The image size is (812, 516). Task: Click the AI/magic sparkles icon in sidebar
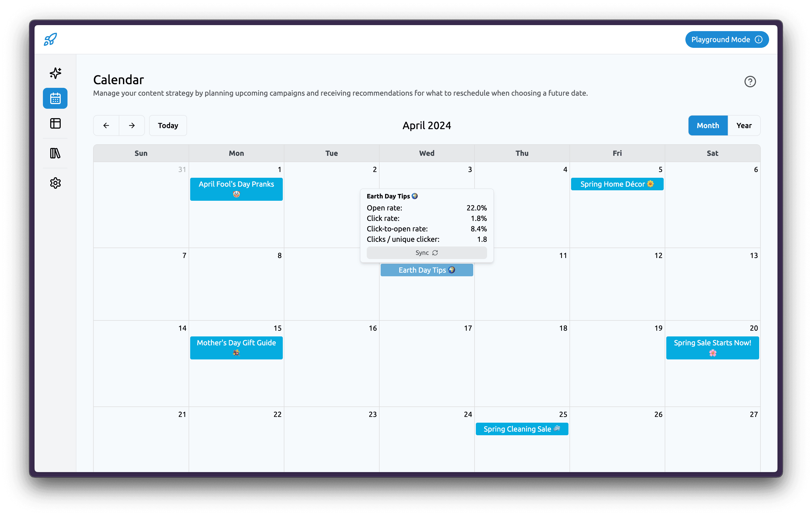coord(56,73)
